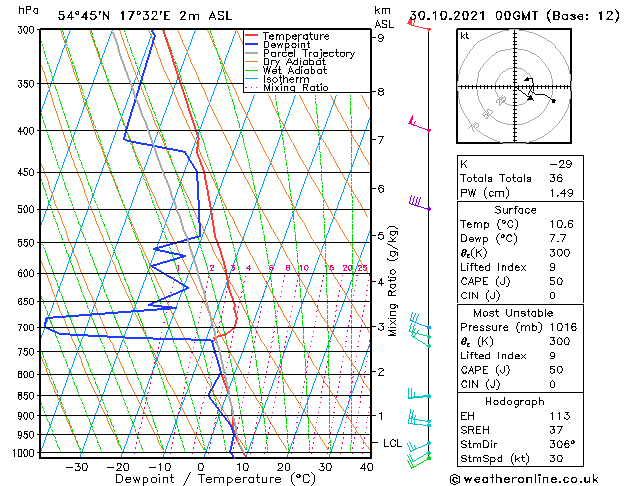
Task: Click the weatheronline.co.uk copyright link
Action: (524, 479)
